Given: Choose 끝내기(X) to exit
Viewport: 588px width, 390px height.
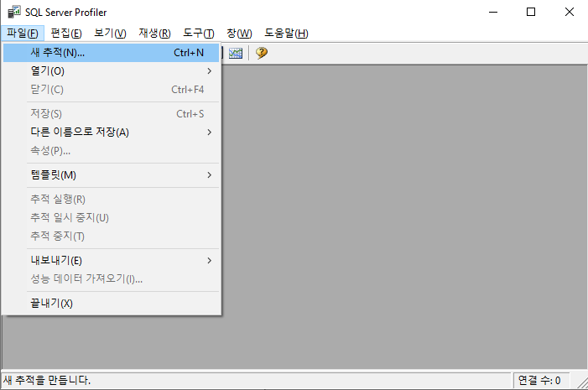Looking at the screenshot, I should pos(111,304).
